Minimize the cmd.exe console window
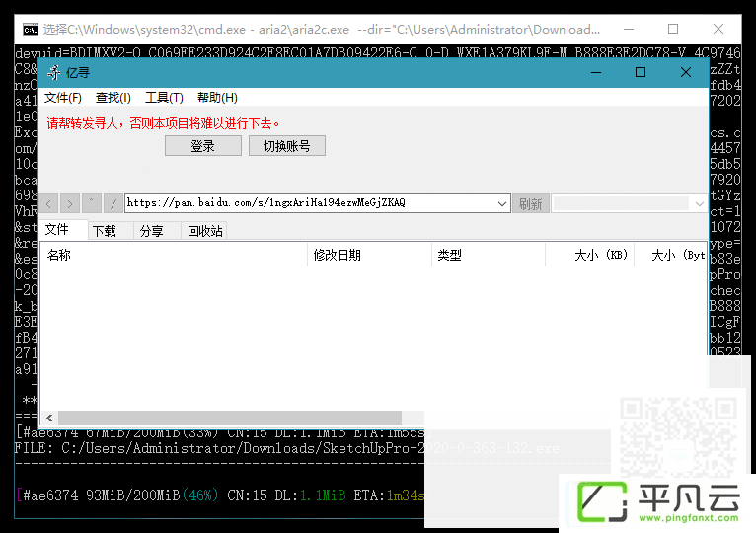 pos(629,29)
